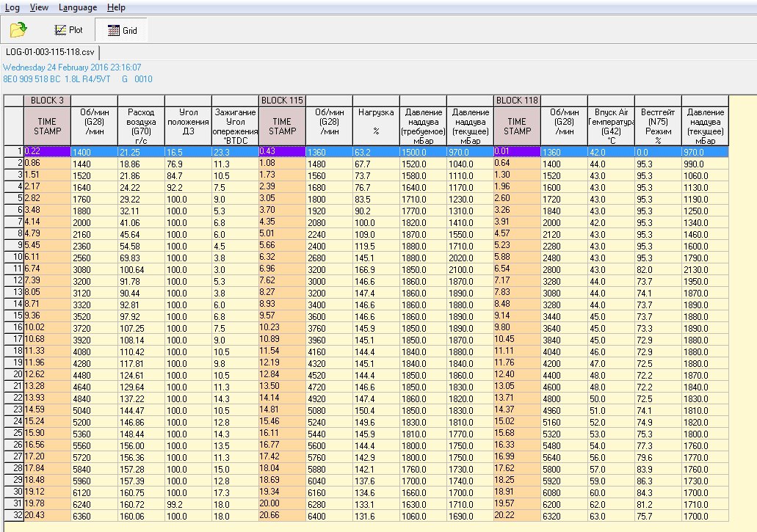
Task: Click current boost cell 2100.0
Action: pos(470,269)
